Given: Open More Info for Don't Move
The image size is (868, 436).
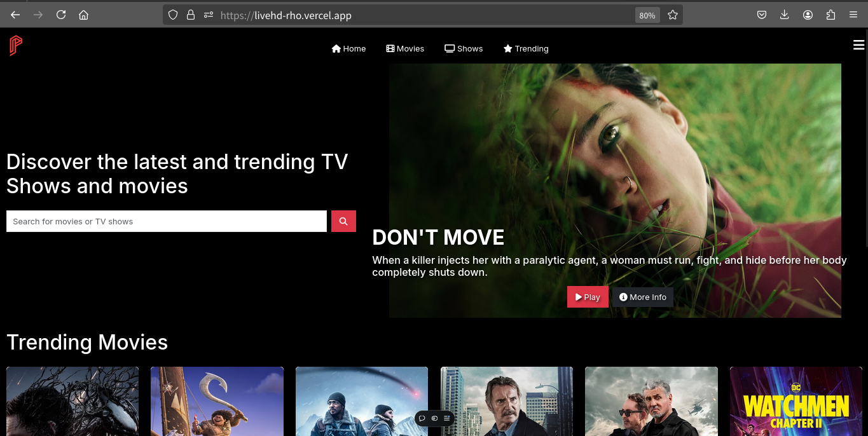Looking at the screenshot, I should 643,297.
